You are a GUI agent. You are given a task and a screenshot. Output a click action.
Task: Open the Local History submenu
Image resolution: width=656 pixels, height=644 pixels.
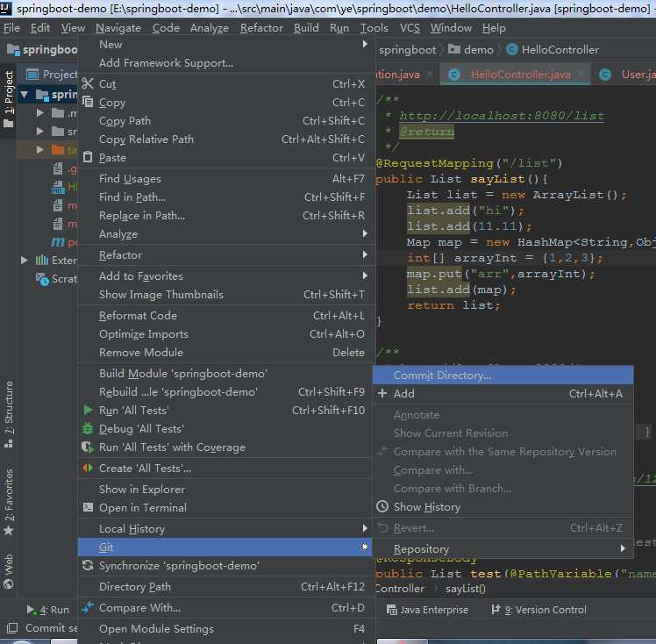pyautogui.click(x=225, y=528)
